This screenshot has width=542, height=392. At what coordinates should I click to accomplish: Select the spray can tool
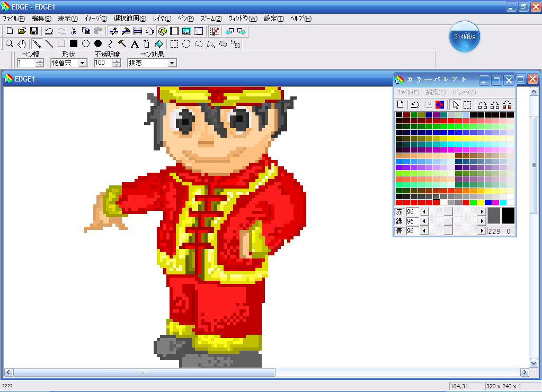(x=147, y=44)
